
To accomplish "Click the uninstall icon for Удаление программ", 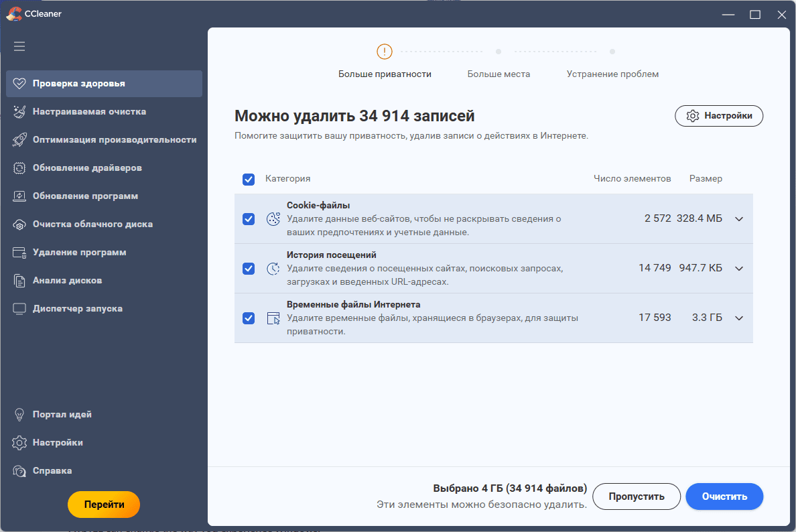I will coord(19,253).
